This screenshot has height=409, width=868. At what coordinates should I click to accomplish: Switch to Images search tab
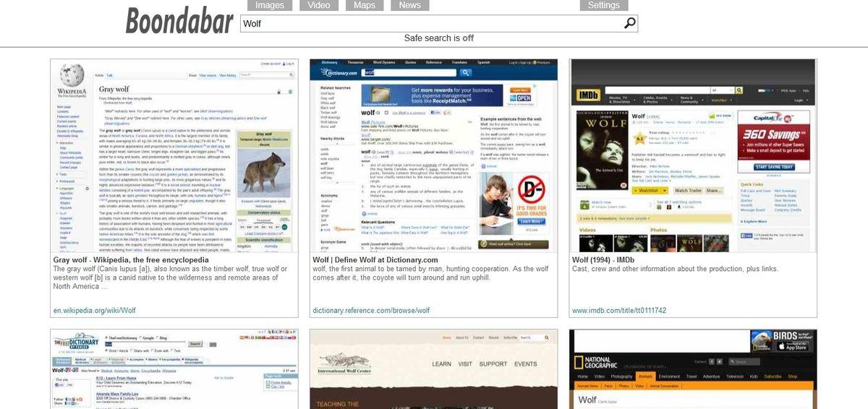pyautogui.click(x=270, y=5)
